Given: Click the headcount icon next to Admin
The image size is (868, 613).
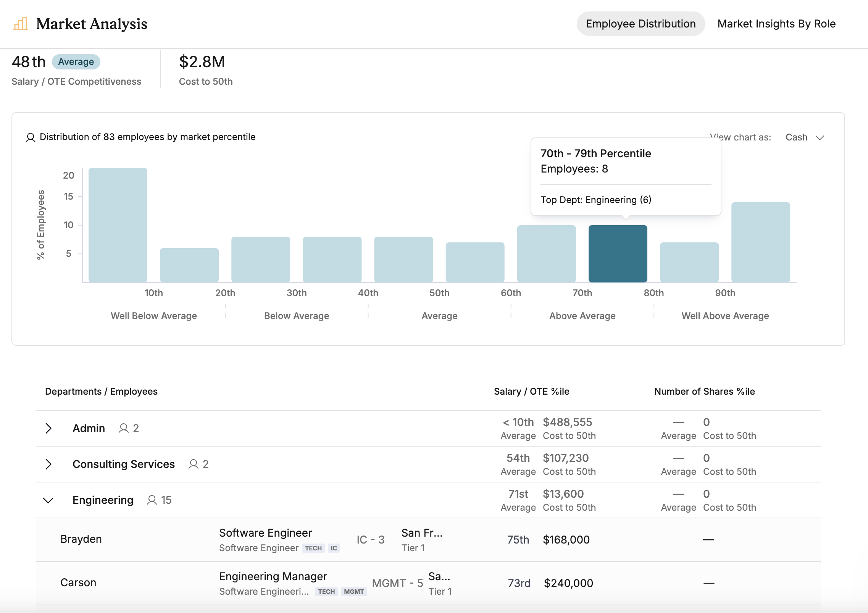Looking at the screenshot, I should coord(123,428).
